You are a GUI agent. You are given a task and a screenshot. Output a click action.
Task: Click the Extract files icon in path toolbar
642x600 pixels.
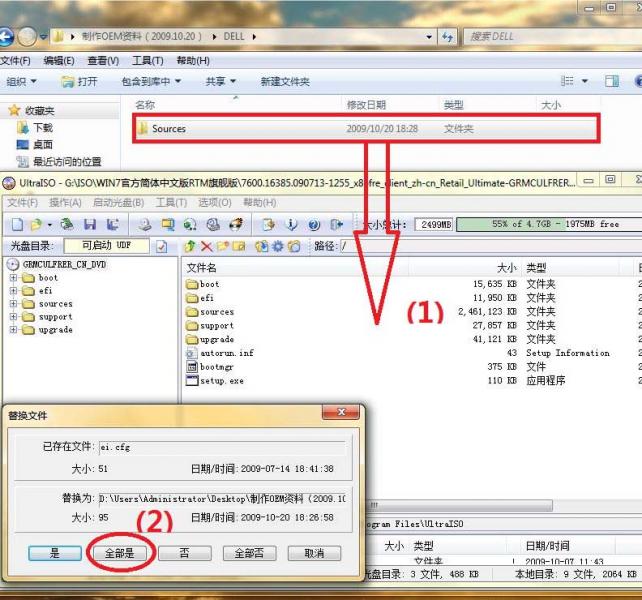pos(262,246)
